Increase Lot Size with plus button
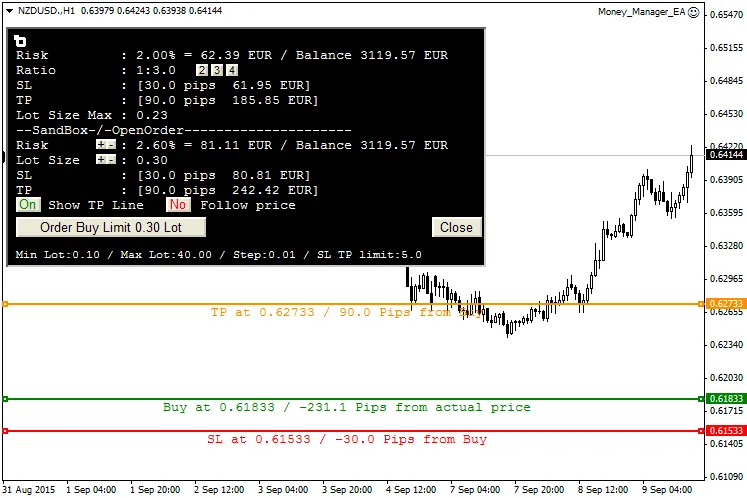 click(x=100, y=160)
